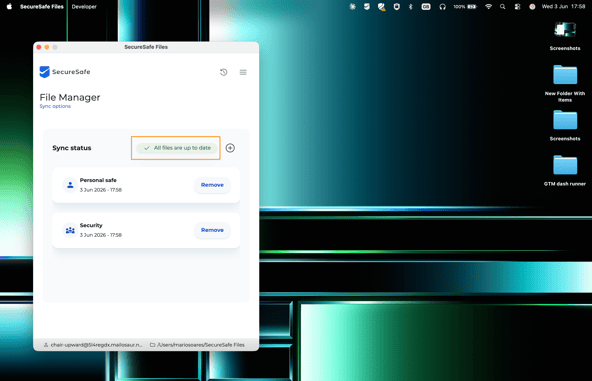This screenshot has width=592, height=381.
Task: Select the 'New Folder With Items' folder
Action: [565, 83]
